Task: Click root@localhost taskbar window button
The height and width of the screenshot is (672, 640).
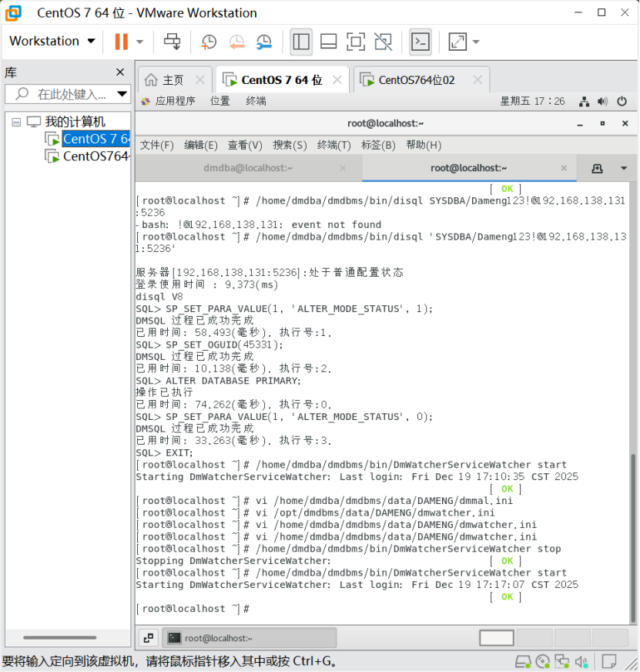Action: [x=250, y=638]
